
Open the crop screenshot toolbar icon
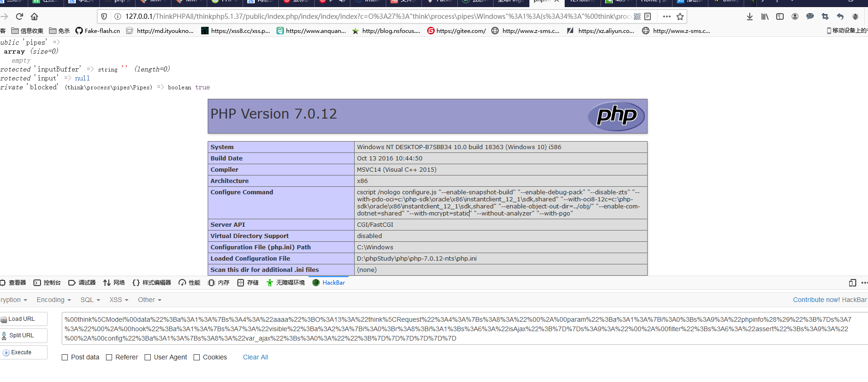point(825,16)
